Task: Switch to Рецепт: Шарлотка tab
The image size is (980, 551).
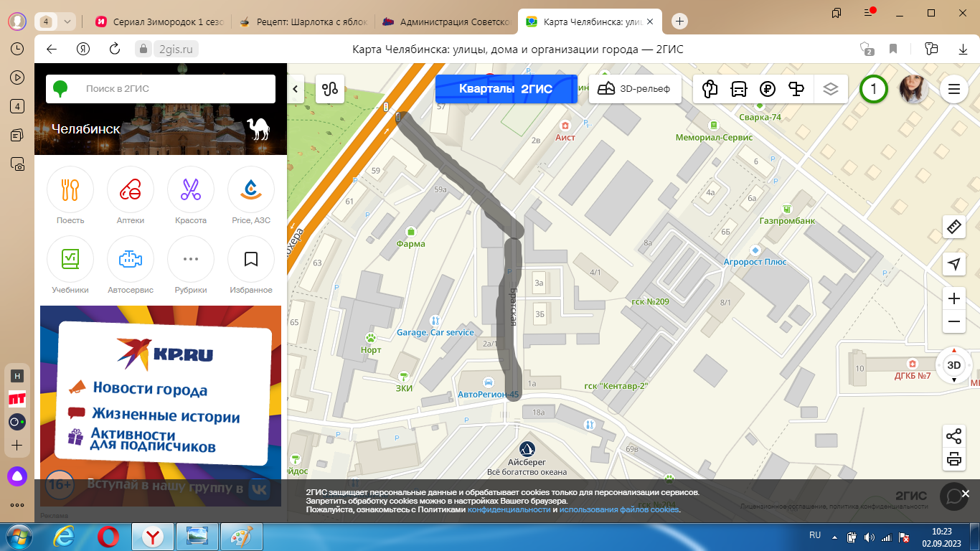Action: pos(303,22)
